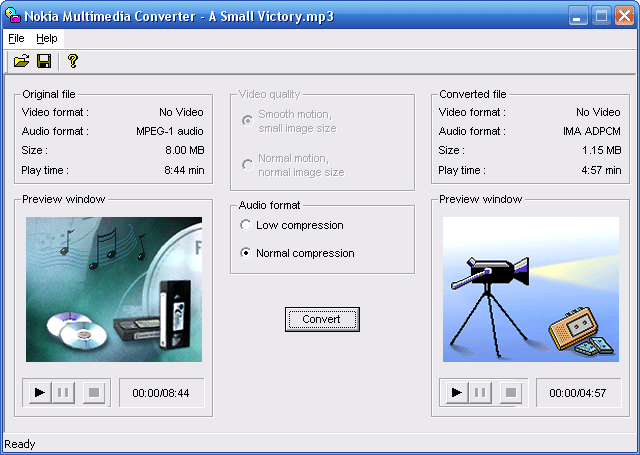Click the Help question mark icon

click(x=72, y=62)
